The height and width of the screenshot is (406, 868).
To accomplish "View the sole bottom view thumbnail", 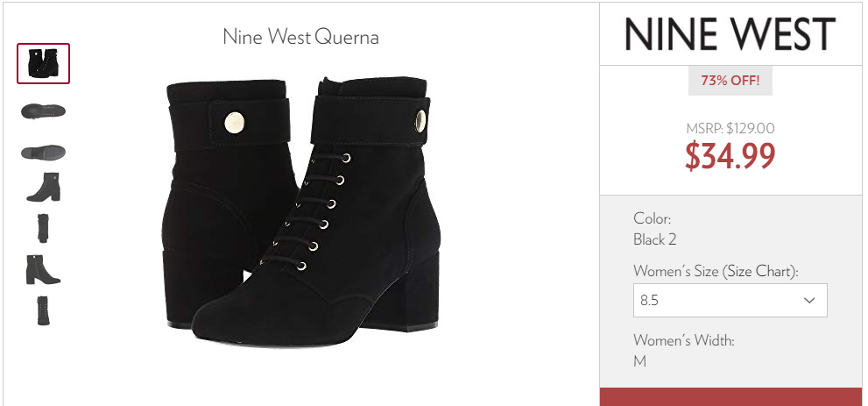I will point(43,110).
